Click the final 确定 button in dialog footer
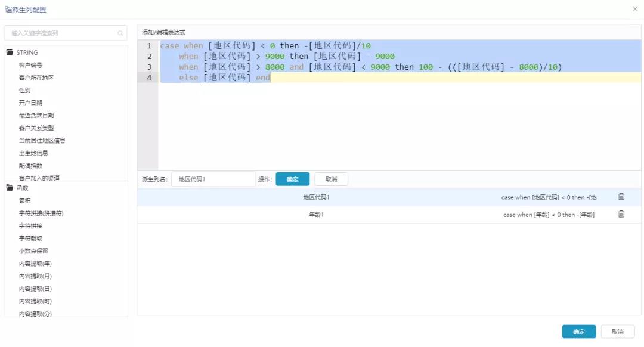This screenshot has width=644, height=347. 578,332
